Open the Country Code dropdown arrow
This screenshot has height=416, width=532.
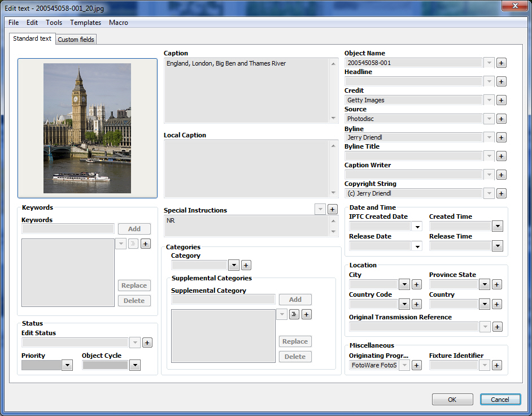[x=404, y=304]
